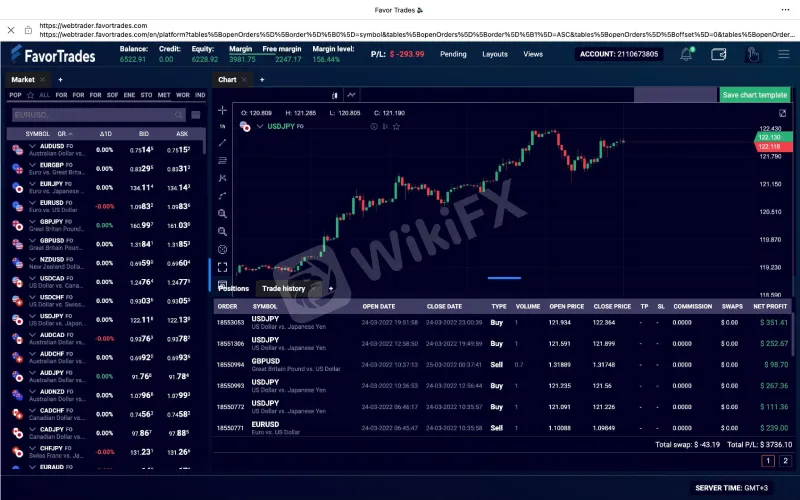Switch to the Chart tab
Image resolution: width=800 pixels, height=500 pixels.
tap(227, 80)
